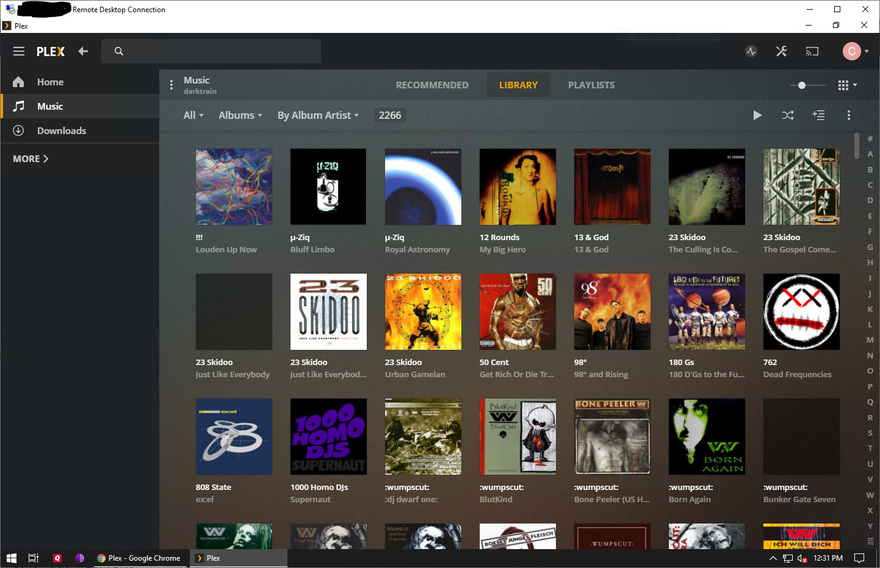Select Home in the sidebar
Screen dimensions: 880x568
click(x=80, y=82)
